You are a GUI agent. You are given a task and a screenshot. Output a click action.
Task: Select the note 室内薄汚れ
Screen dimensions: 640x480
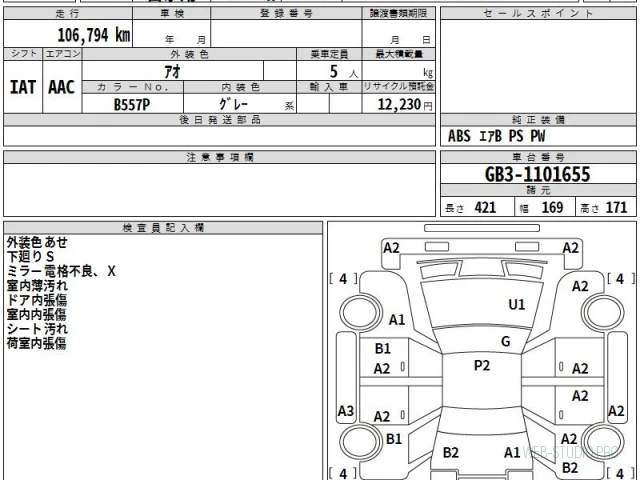coord(37,286)
